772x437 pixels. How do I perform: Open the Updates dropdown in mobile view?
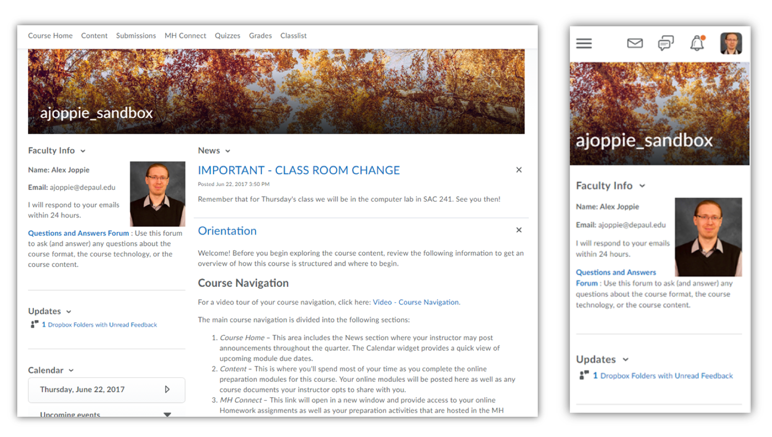pos(626,359)
